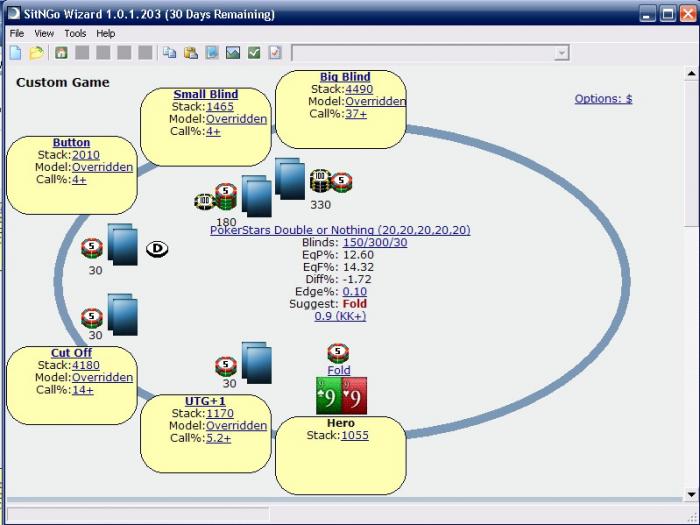This screenshot has width=700, height=525.
Task: Click the green Home toolbar icon
Action: click(x=61, y=53)
